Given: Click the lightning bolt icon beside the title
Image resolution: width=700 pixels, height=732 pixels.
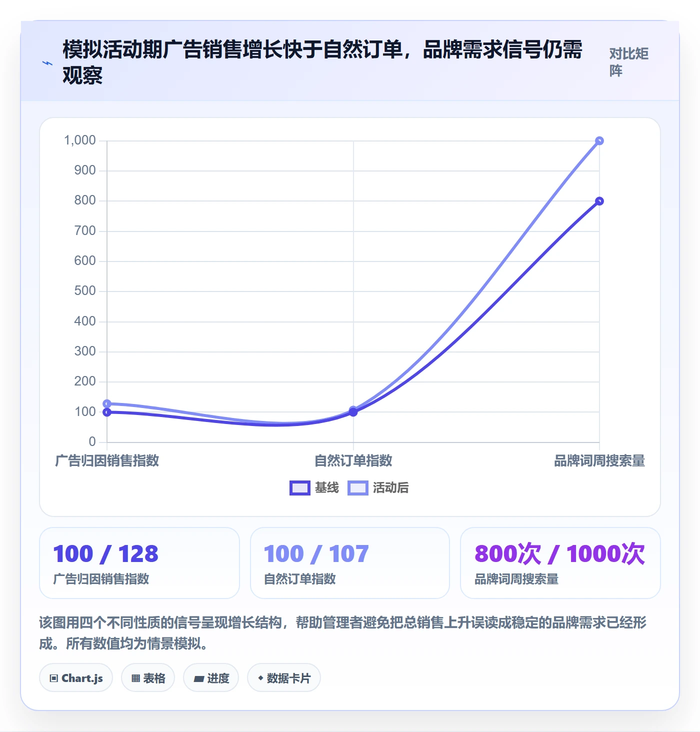Looking at the screenshot, I should click(47, 63).
